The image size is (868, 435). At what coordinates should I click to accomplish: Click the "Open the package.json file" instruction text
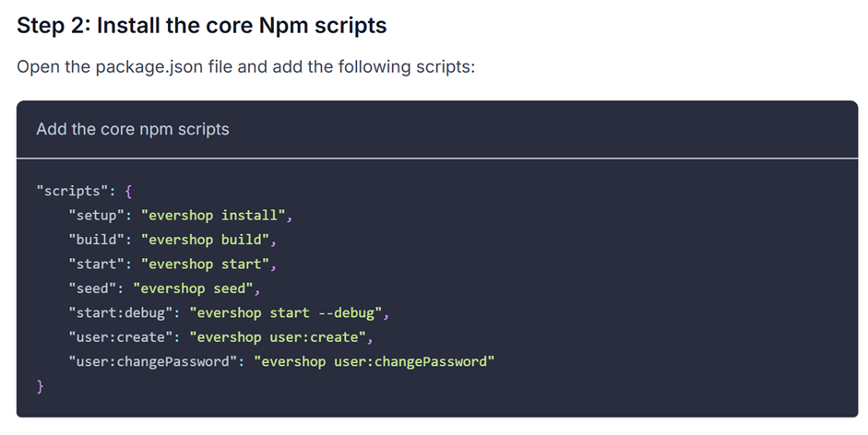[244, 68]
